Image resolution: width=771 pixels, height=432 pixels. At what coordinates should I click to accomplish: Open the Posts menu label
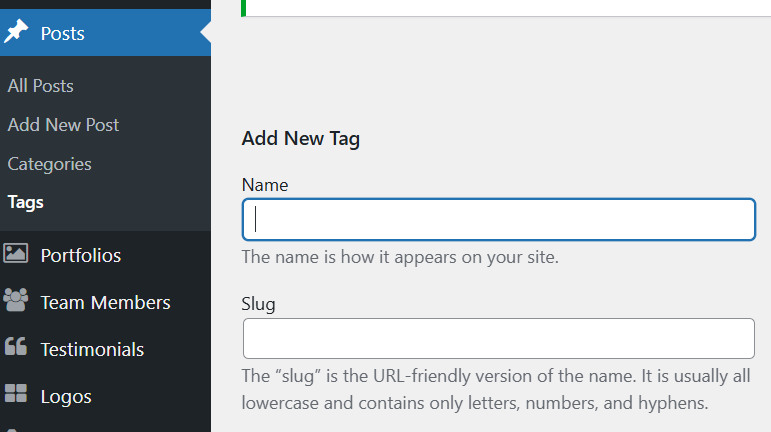coord(62,33)
